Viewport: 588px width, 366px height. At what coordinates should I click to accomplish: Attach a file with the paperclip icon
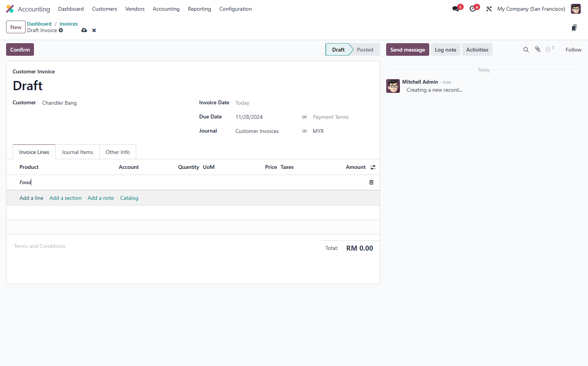point(538,49)
